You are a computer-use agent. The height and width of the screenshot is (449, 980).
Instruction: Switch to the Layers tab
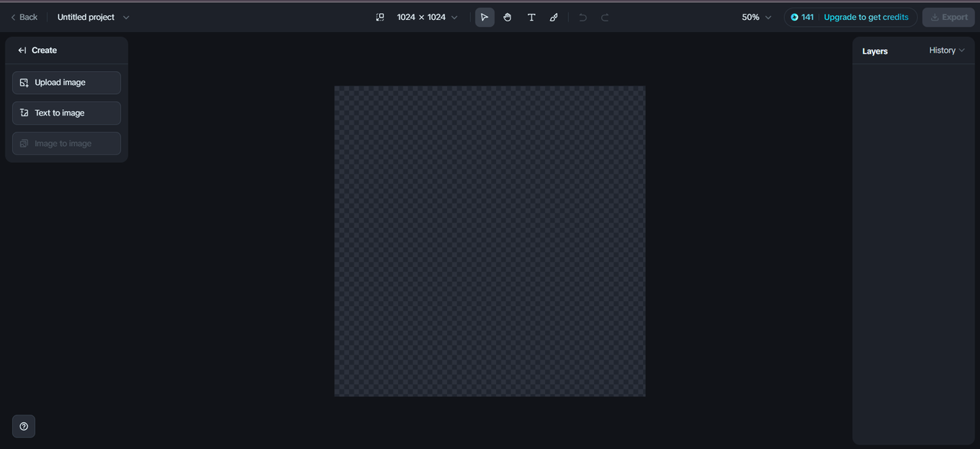[875, 51]
